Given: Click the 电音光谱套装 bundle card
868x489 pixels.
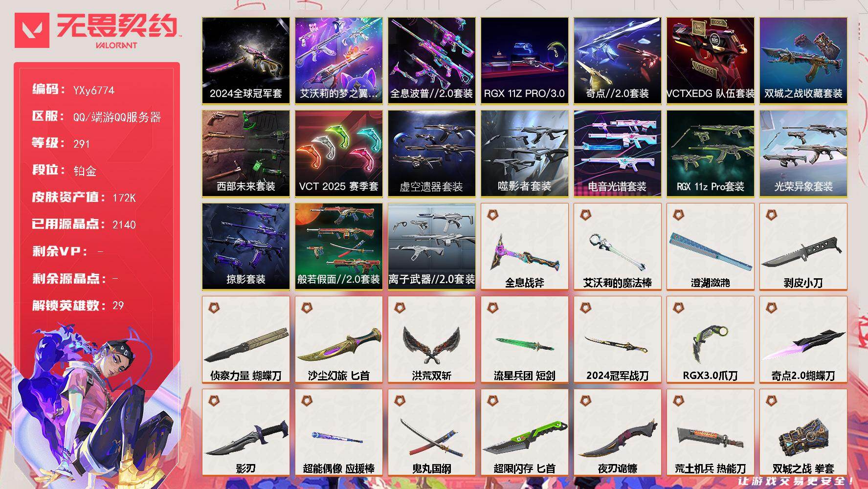Looking at the screenshot, I should pyautogui.click(x=618, y=154).
